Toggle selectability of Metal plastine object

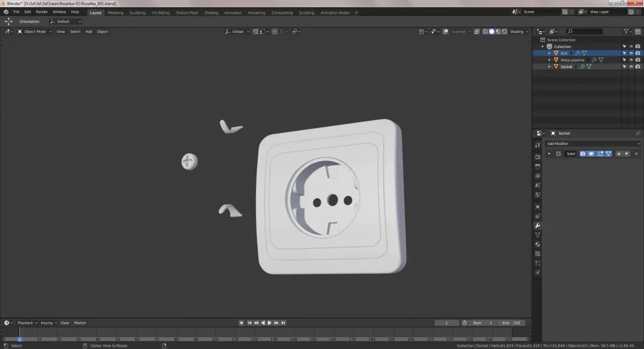[x=624, y=60]
